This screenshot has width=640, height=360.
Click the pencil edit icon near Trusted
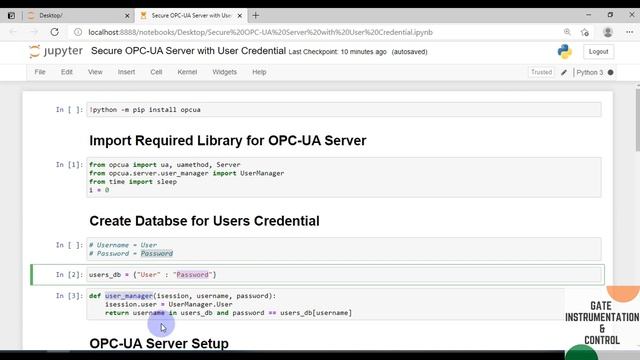564,72
